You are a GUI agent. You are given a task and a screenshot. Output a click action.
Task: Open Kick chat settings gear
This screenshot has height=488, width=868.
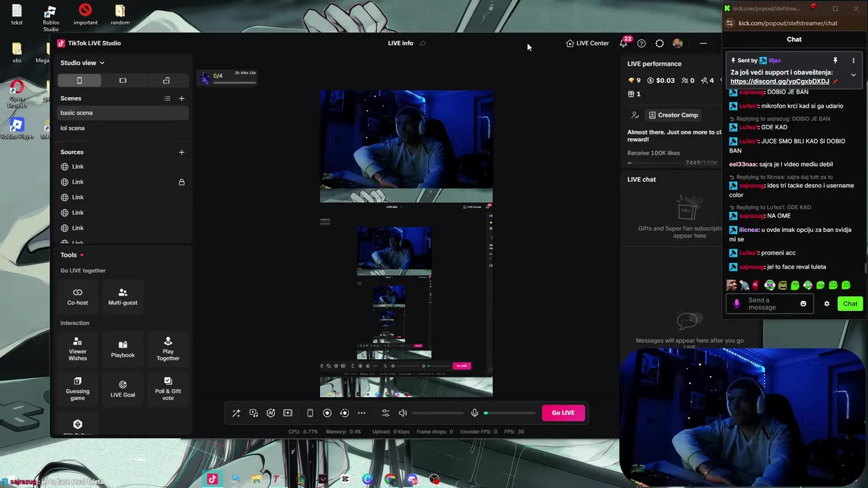[x=827, y=304]
